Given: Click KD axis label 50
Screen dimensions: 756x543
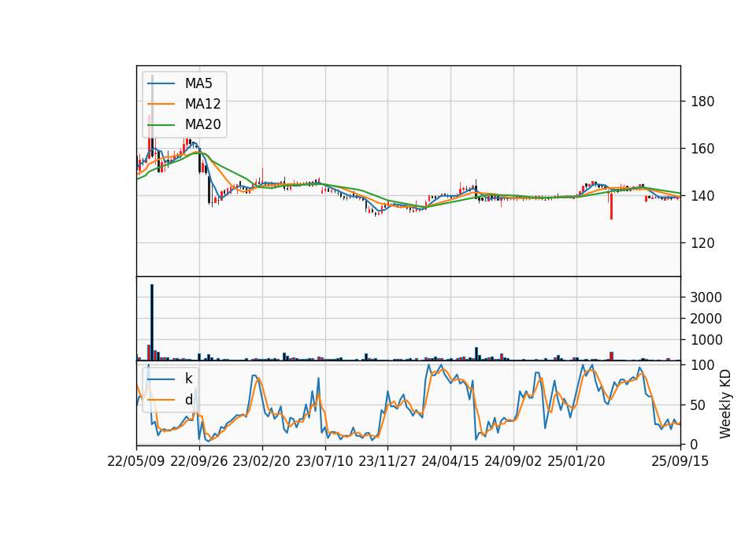Looking at the screenshot, I should [x=699, y=404].
